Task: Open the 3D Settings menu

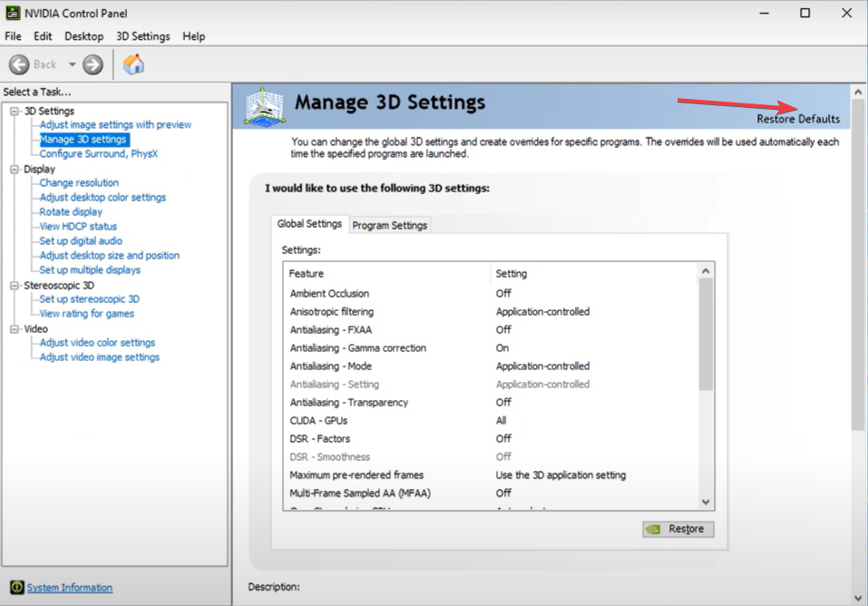Action: point(142,36)
